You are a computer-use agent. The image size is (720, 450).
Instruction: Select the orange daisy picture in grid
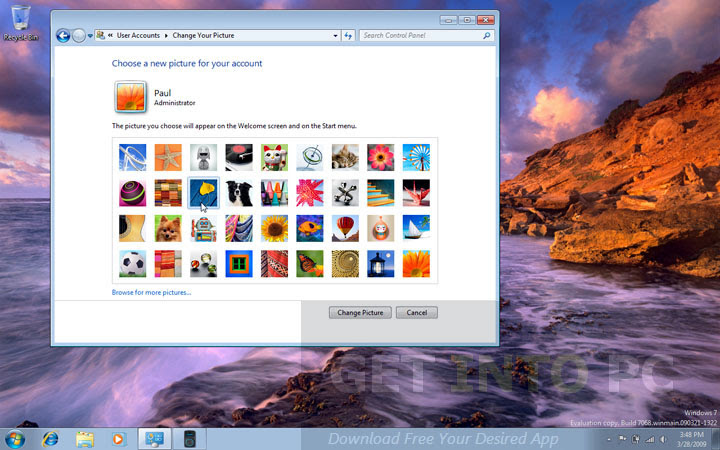pos(416,264)
